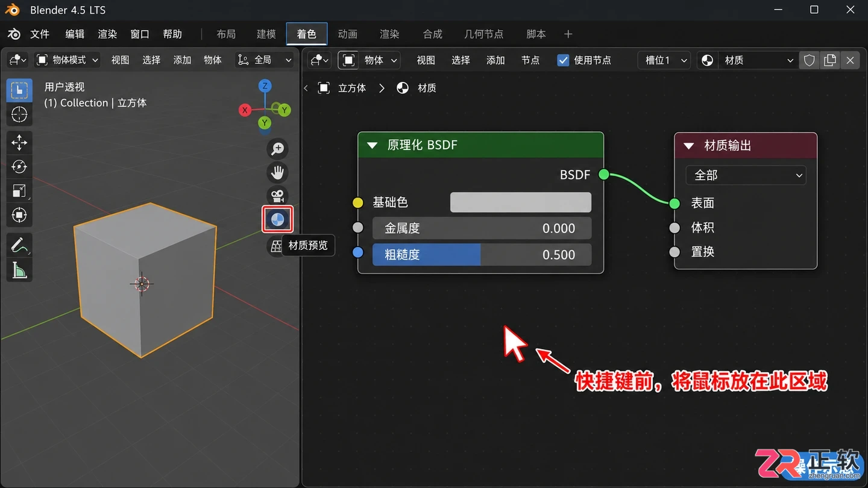Open the 全部 target dropdown in 材质输出
Image resolution: width=868 pixels, height=488 pixels.
(x=746, y=175)
